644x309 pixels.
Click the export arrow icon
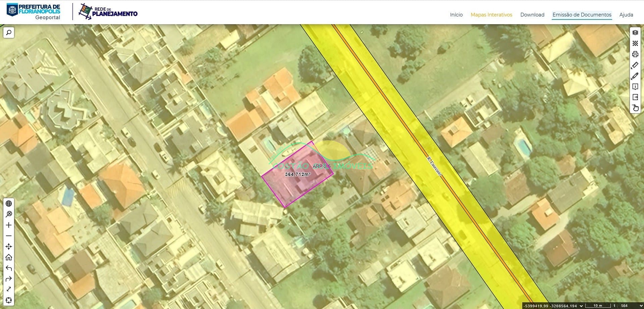(635, 97)
